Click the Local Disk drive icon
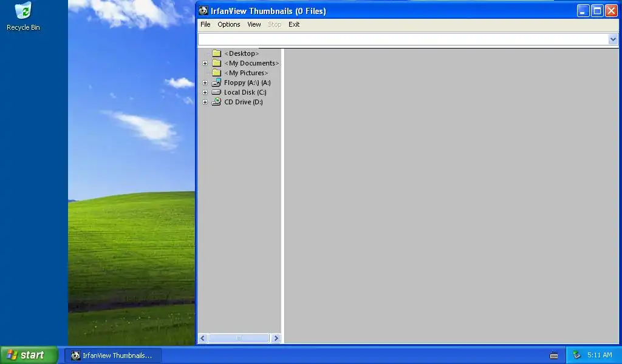The width and height of the screenshot is (622, 364). tap(216, 92)
